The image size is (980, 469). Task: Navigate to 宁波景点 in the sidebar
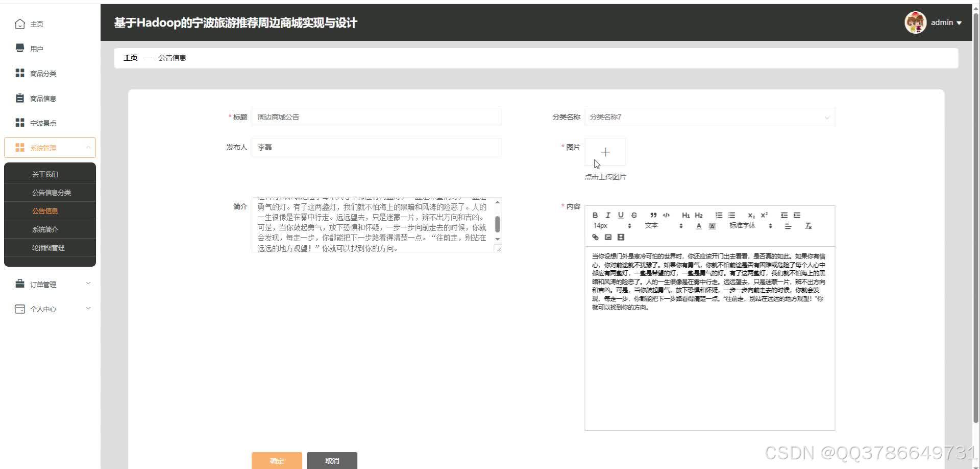tap(43, 123)
